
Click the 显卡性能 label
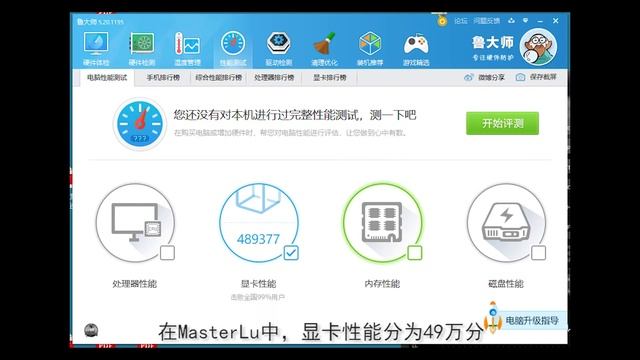[258, 284]
